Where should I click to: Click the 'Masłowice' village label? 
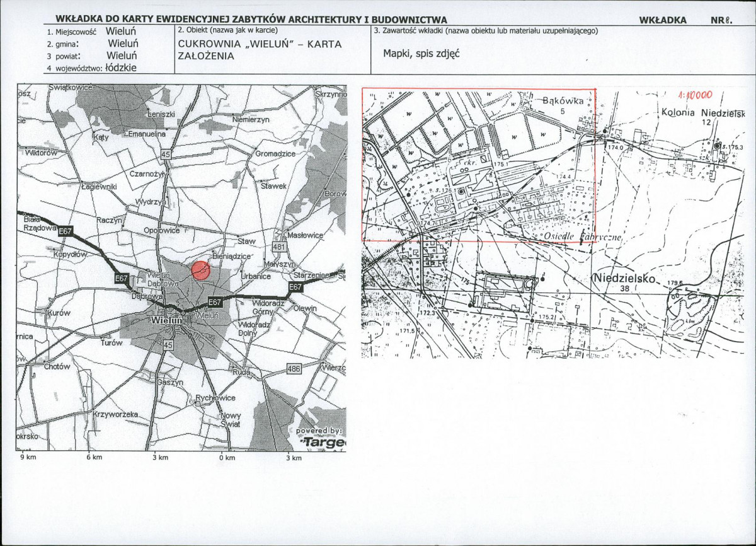point(305,235)
